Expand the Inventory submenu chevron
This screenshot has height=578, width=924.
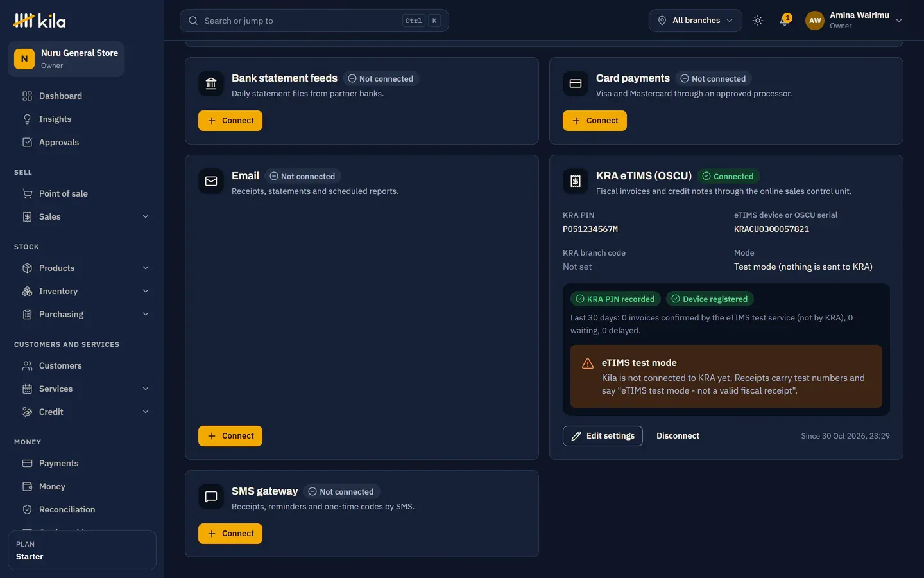click(x=146, y=291)
